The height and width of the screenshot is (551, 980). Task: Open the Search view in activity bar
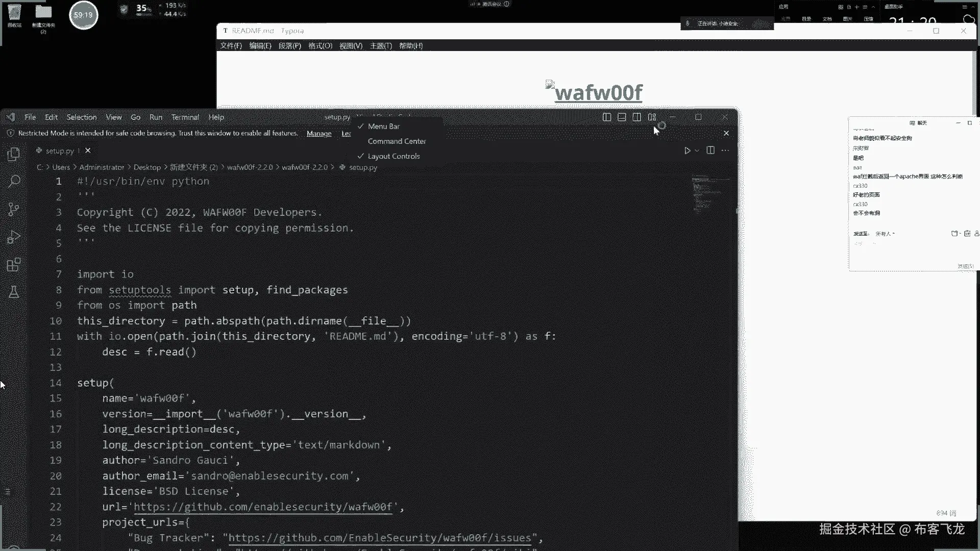pyautogui.click(x=14, y=181)
